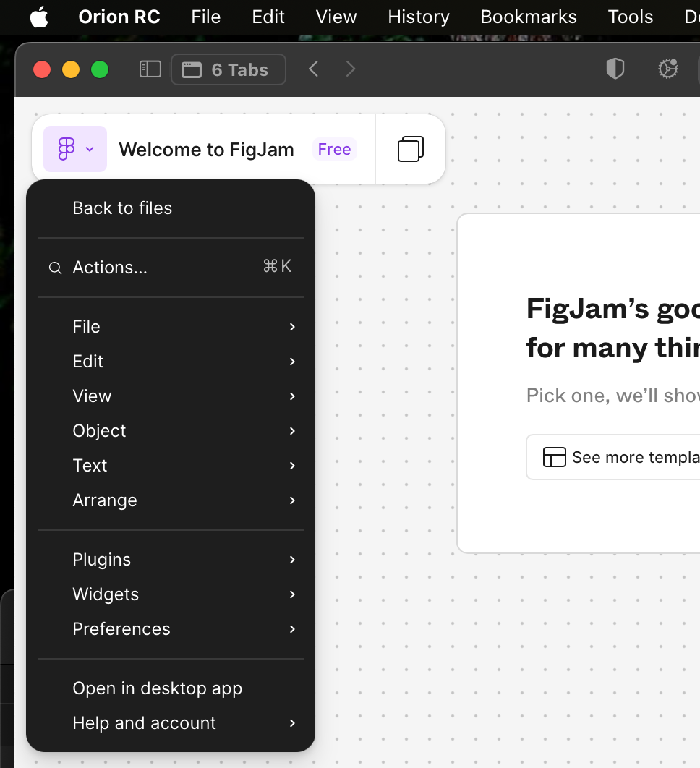Click the Free plan badge
Viewport: 700px width, 768px height.
click(334, 149)
